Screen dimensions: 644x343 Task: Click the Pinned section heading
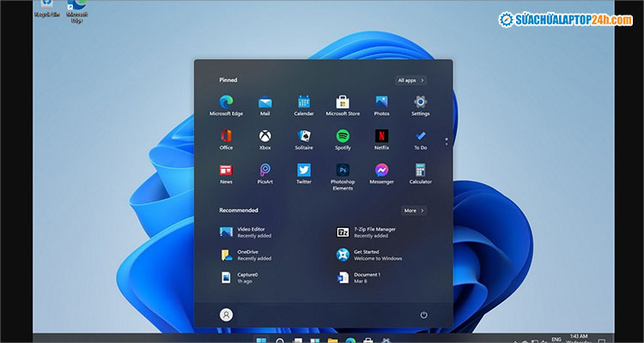[228, 80]
